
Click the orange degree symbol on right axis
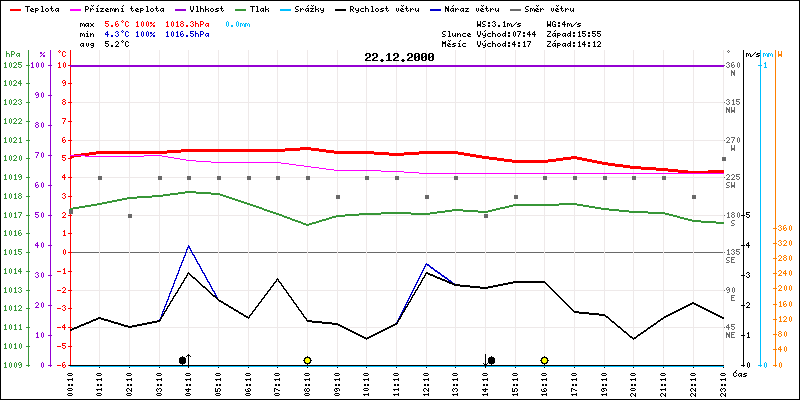(x=782, y=53)
